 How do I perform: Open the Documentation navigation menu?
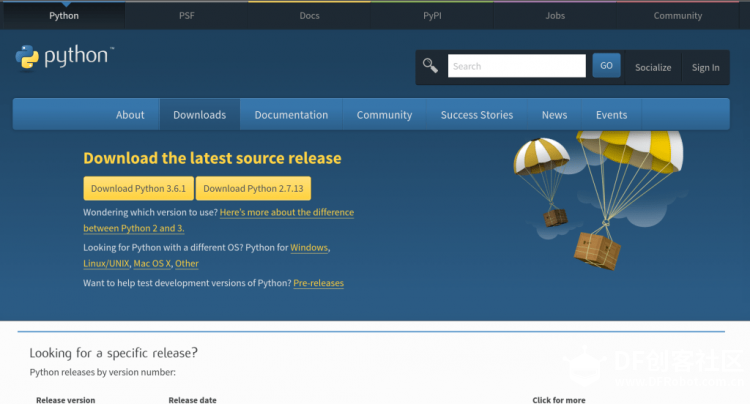click(291, 115)
